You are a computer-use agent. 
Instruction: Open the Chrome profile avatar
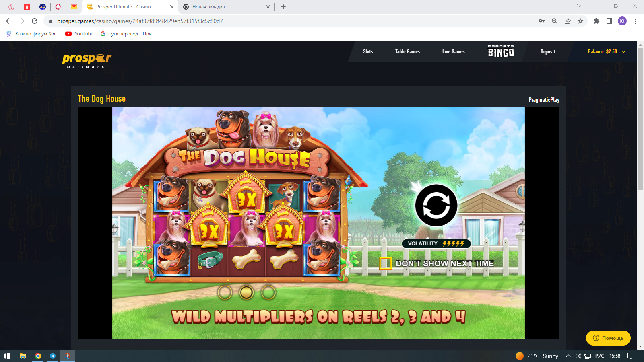(x=622, y=21)
